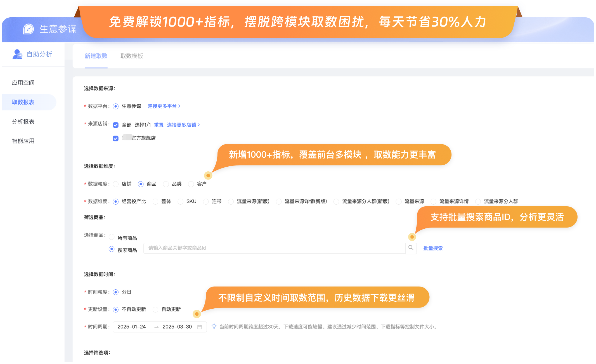Screen dimensions: 596x364
Task: Open 分析报表 in the sidebar
Action: click(x=23, y=122)
